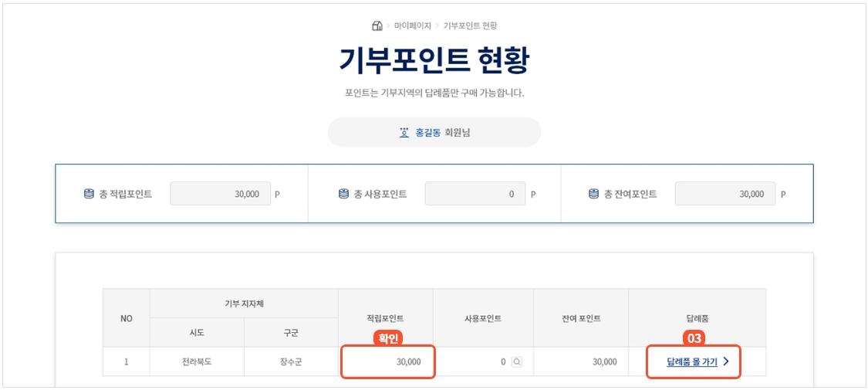Select the 총 잔여포인트 value field
The width and height of the screenshot is (868, 390).
(x=725, y=194)
